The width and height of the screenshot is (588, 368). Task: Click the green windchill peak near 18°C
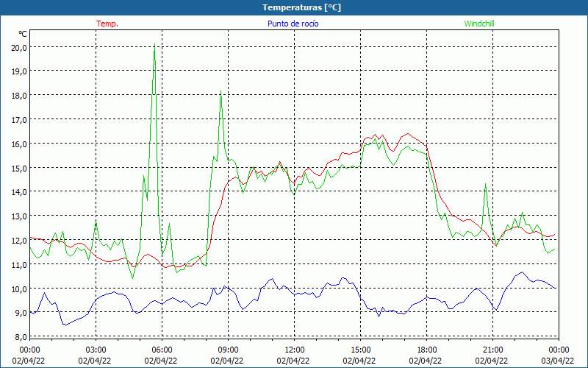(x=221, y=91)
